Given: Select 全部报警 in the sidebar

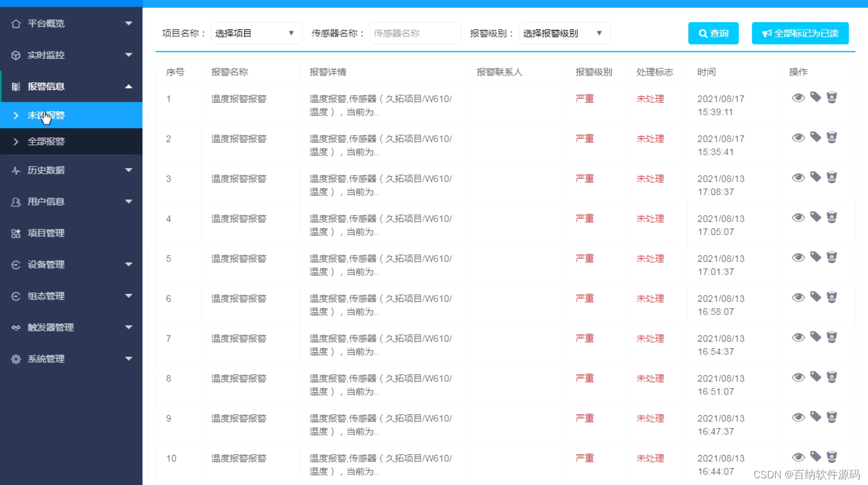Looking at the screenshot, I should click(x=47, y=142).
